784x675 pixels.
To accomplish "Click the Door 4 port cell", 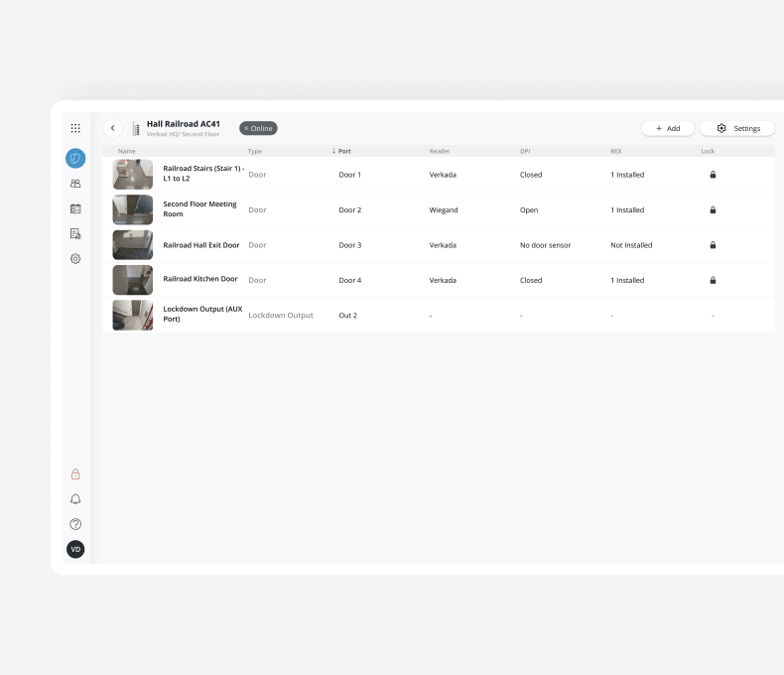I will click(x=350, y=280).
